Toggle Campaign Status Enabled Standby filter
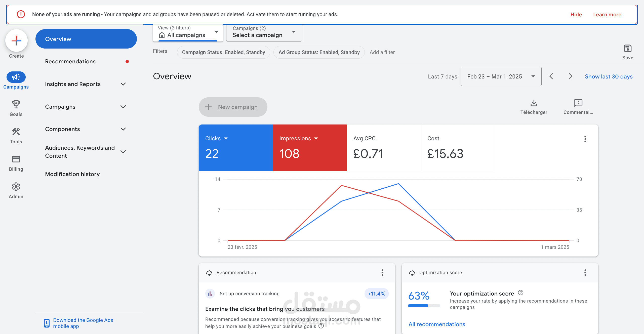 click(x=224, y=52)
